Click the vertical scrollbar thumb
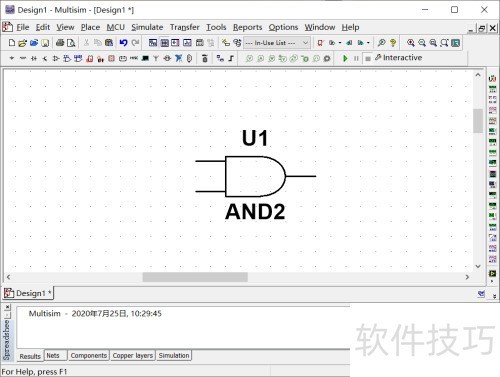500x377 pixels. pyautogui.click(x=478, y=121)
